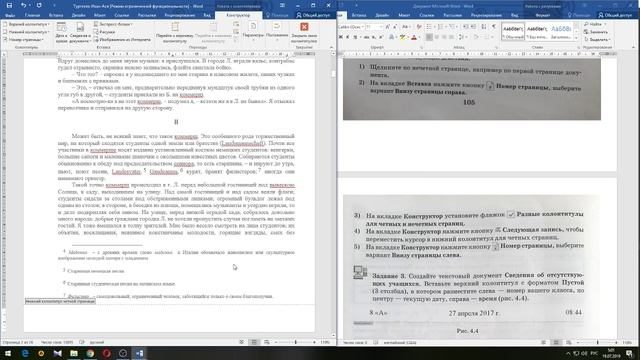Open the font size box in right window
The image size is (640, 360).
pos(373,27)
